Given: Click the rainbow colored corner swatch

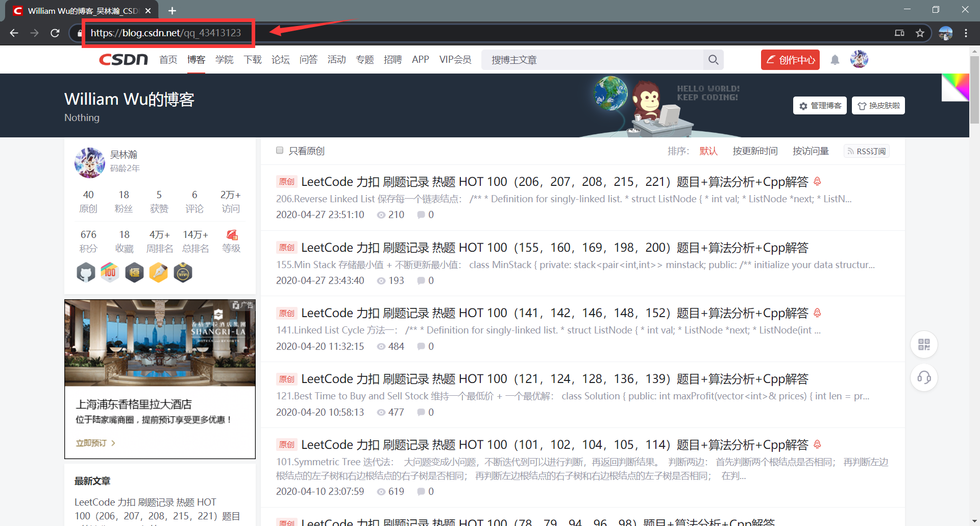Looking at the screenshot, I should (x=955, y=87).
